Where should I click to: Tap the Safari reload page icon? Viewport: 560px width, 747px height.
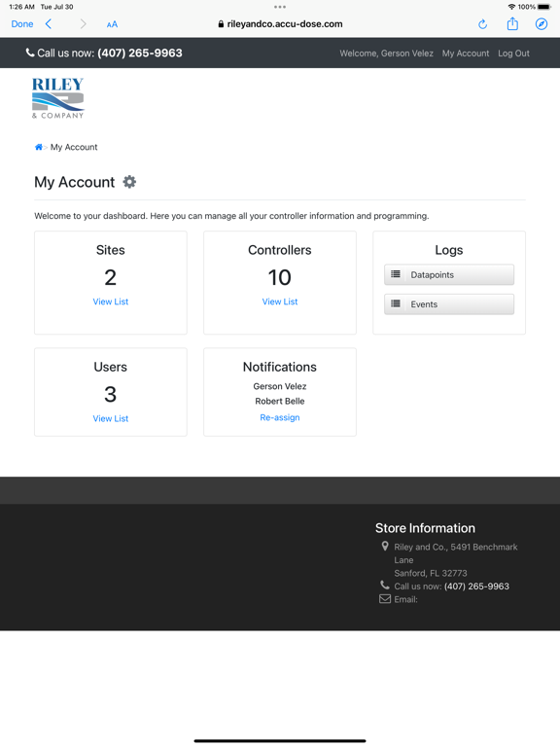point(482,24)
